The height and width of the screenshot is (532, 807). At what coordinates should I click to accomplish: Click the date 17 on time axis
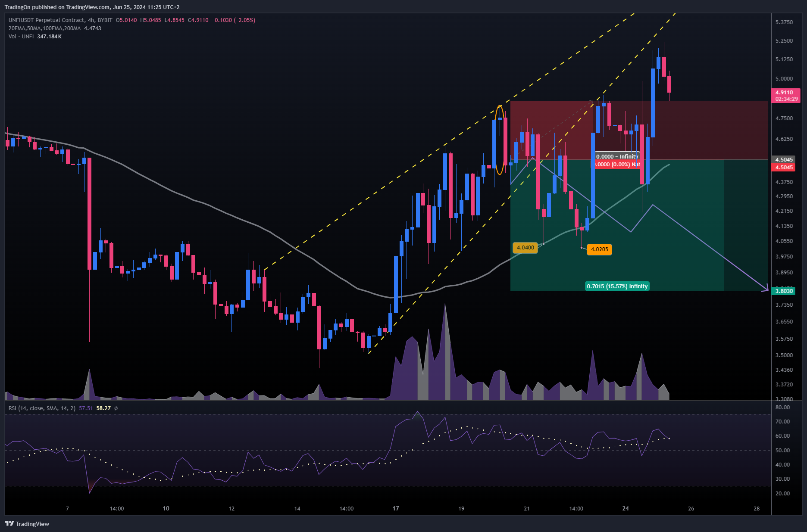pyautogui.click(x=396, y=508)
